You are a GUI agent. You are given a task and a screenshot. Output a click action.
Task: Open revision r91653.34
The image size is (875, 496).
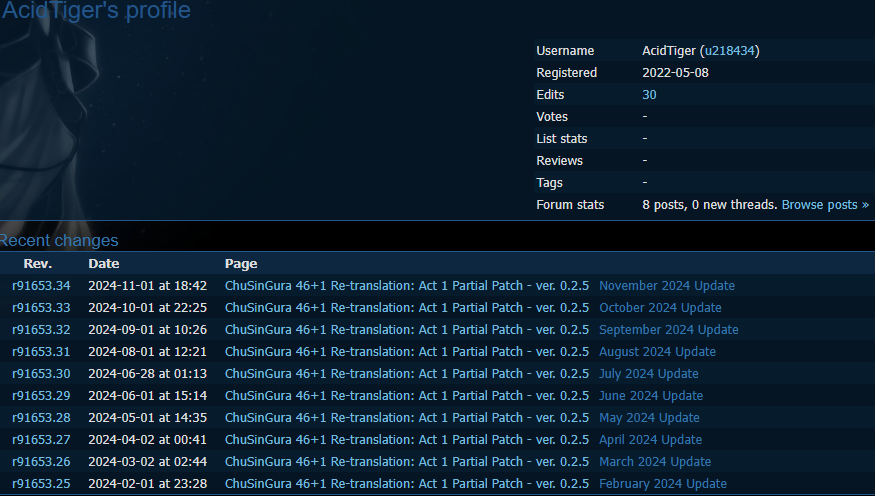(41, 286)
